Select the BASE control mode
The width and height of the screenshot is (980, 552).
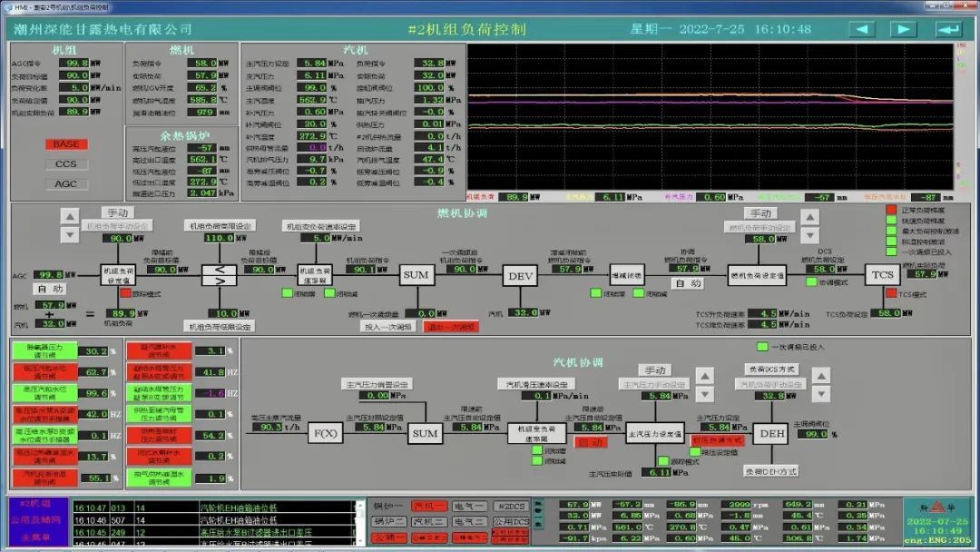tap(66, 144)
